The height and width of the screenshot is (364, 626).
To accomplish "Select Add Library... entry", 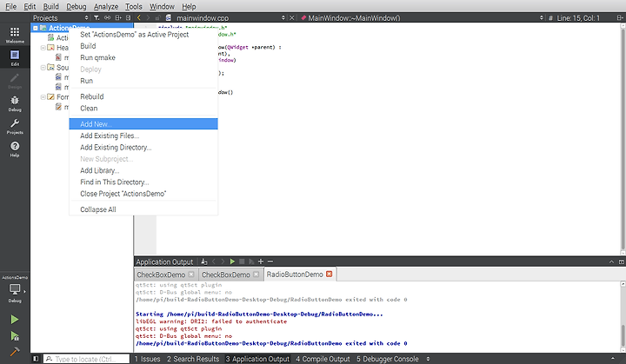I will point(143,170).
